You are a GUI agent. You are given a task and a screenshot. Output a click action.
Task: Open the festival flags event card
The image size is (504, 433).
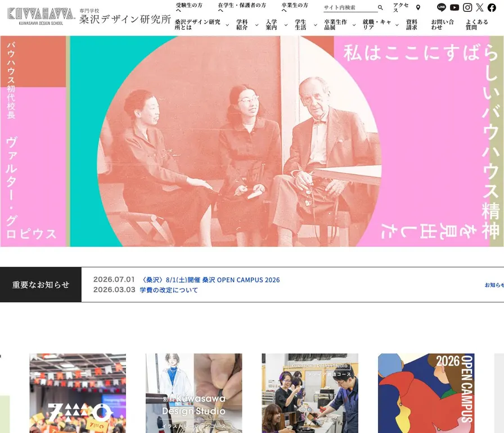coord(78,393)
